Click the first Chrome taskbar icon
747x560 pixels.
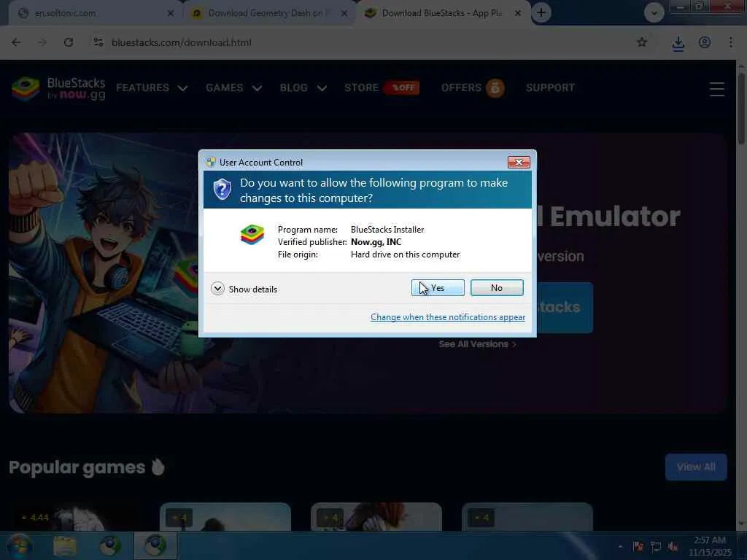(110, 545)
